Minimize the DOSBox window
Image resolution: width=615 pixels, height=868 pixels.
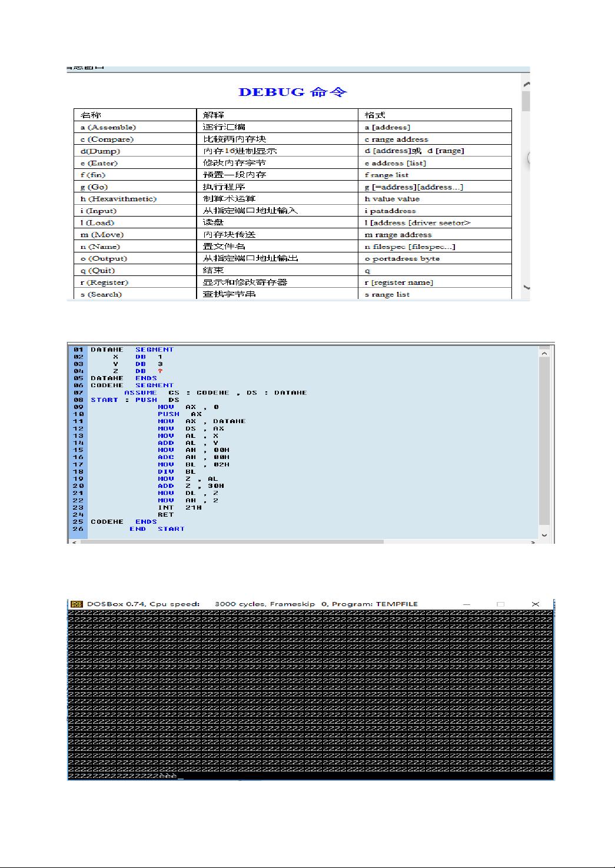466,604
